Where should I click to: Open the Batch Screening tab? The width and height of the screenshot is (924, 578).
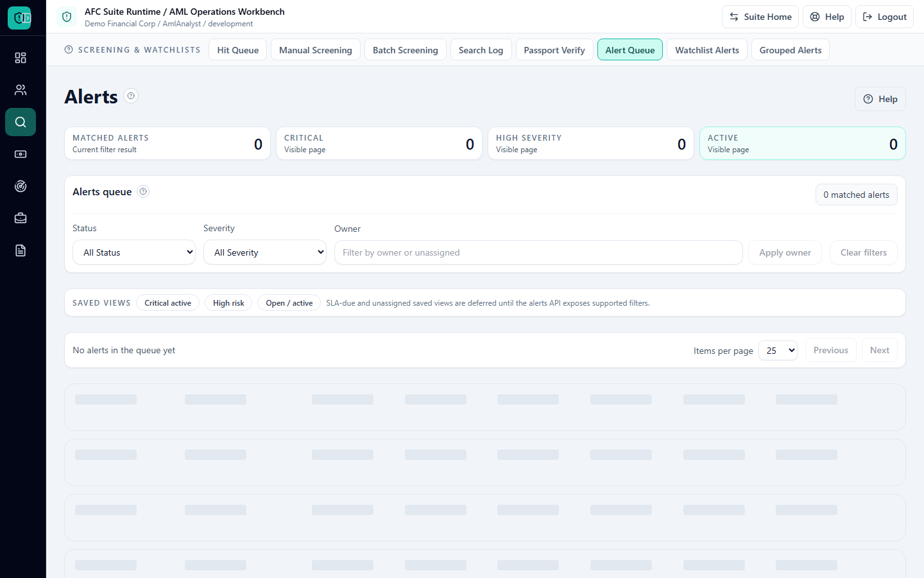click(406, 50)
